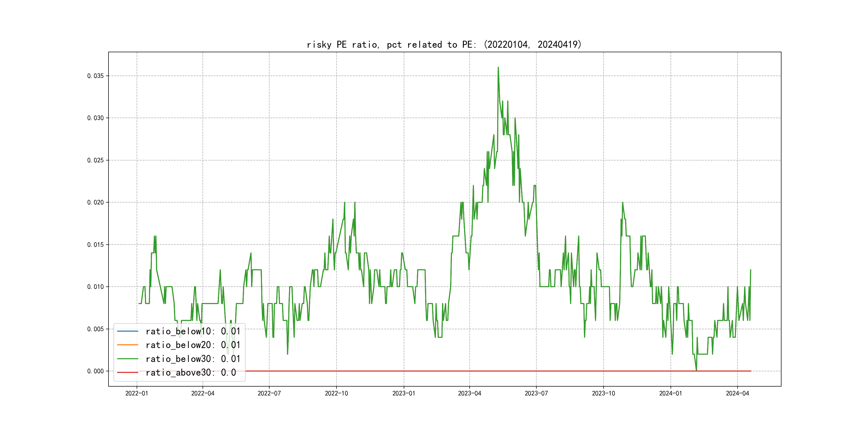Click the highest peak of the green line

(x=498, y=68)
